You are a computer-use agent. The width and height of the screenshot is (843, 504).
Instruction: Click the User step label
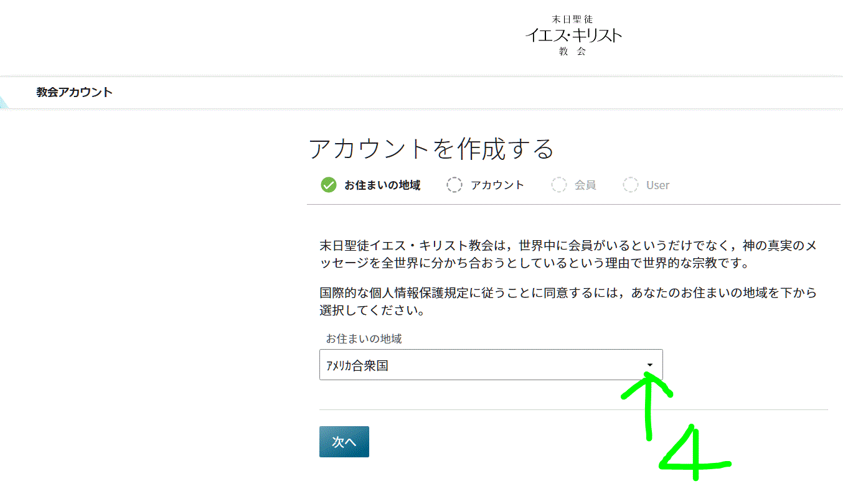[656, 185]
